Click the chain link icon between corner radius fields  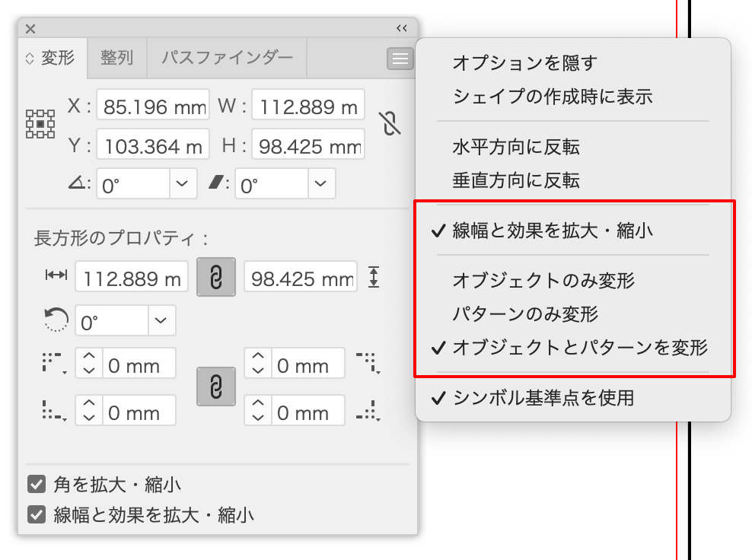[215, 387]
